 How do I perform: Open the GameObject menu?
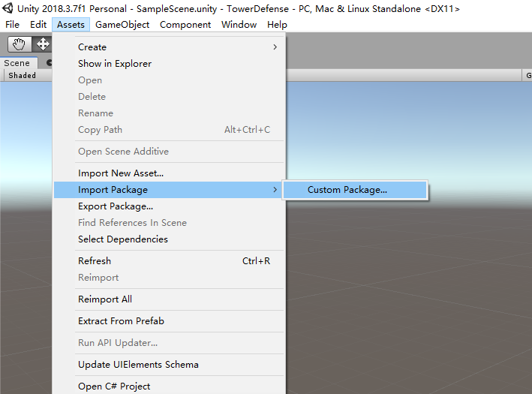122,25
